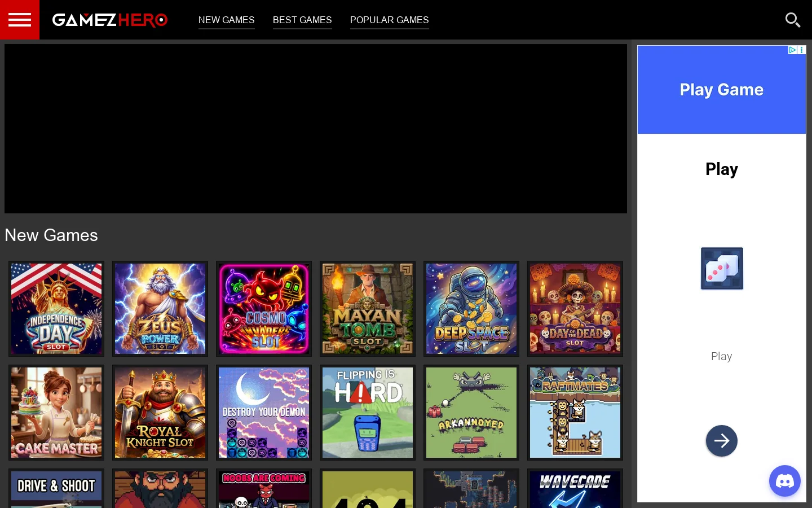Open Zeus Power Slot game
The height and width of the screenshot is (508, 812).
(160, 309)
